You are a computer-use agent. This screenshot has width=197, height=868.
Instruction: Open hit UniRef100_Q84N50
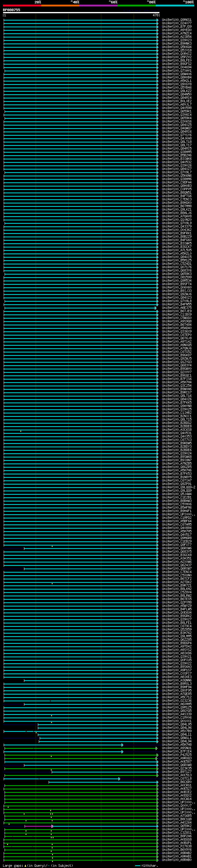click(x=177, y=94)
